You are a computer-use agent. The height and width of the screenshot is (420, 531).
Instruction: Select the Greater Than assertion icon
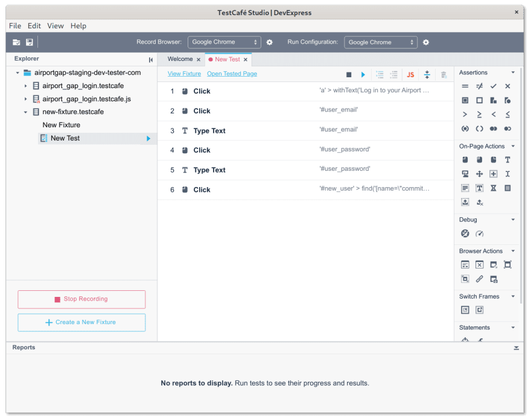465,115
